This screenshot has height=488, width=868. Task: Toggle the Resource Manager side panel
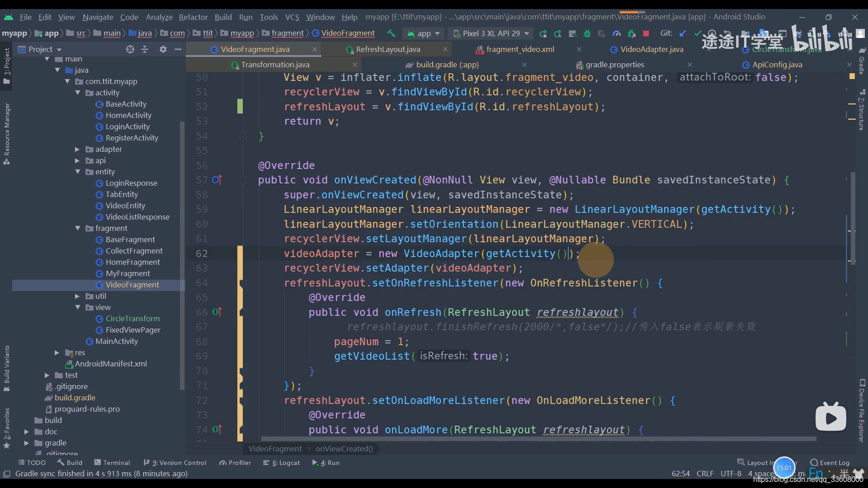(7, 134)
